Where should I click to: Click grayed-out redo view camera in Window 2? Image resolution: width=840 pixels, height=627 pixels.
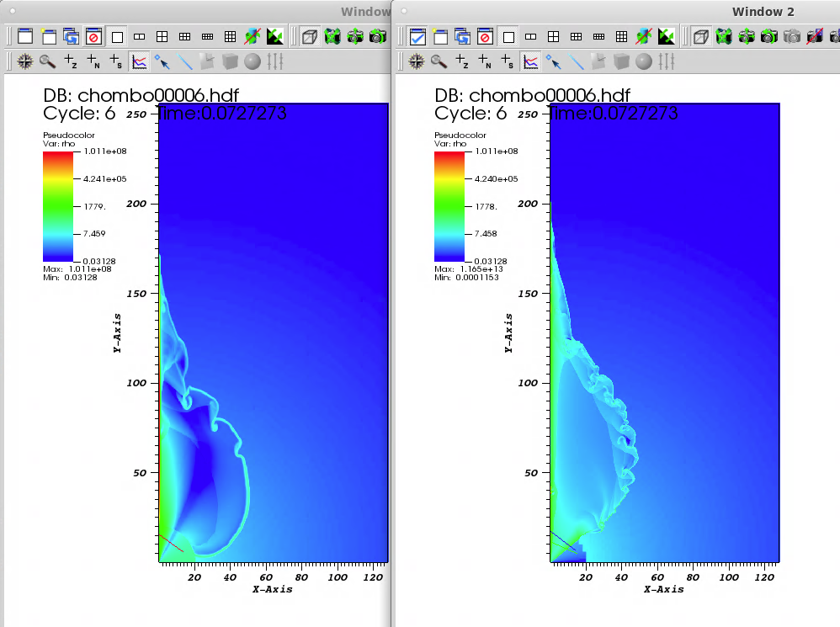792,36
